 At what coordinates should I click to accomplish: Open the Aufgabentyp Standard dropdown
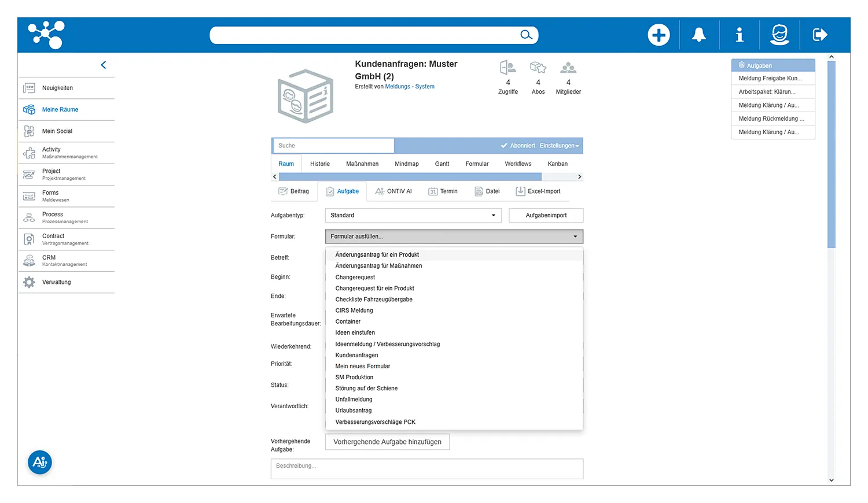tap(413, 215)
